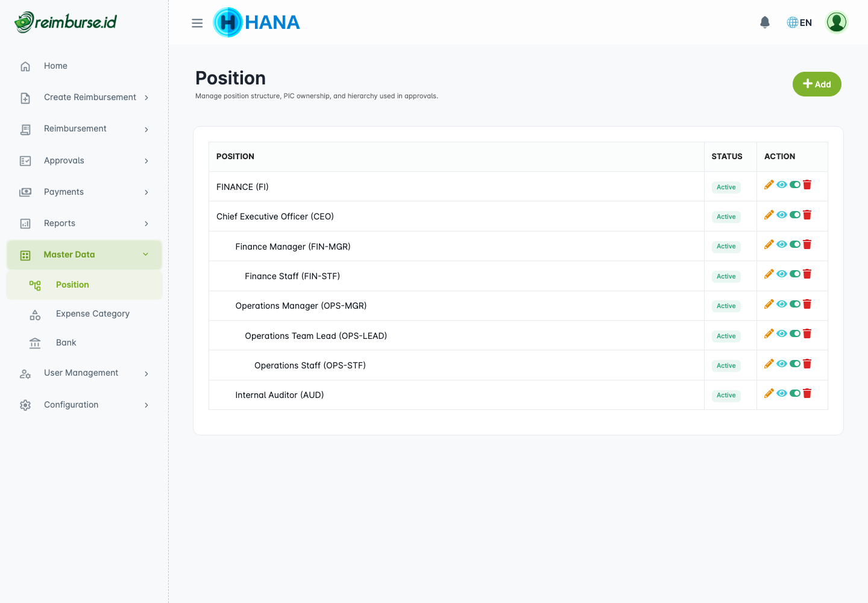View the Operations Staff position details
The width and height of the screenshot is (868, 603).
tap(782, 364)
